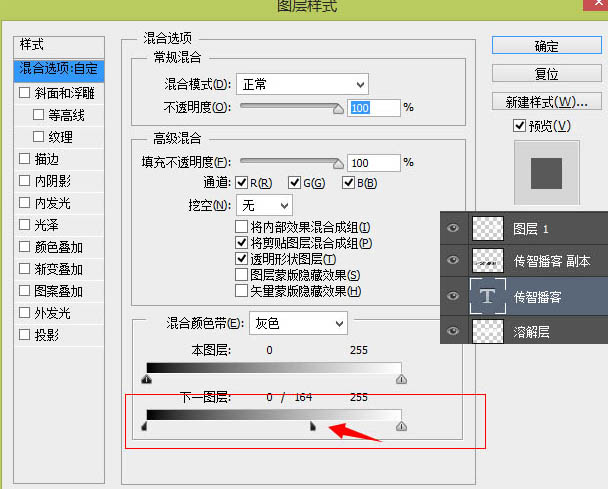Open the 投影 style settings
The image size is (608, 489).
click(47, 335)
